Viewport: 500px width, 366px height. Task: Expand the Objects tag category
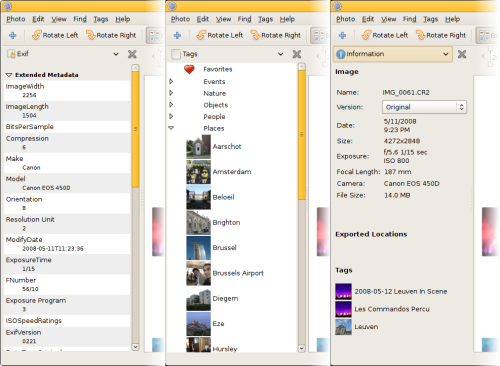click(171, 105)
